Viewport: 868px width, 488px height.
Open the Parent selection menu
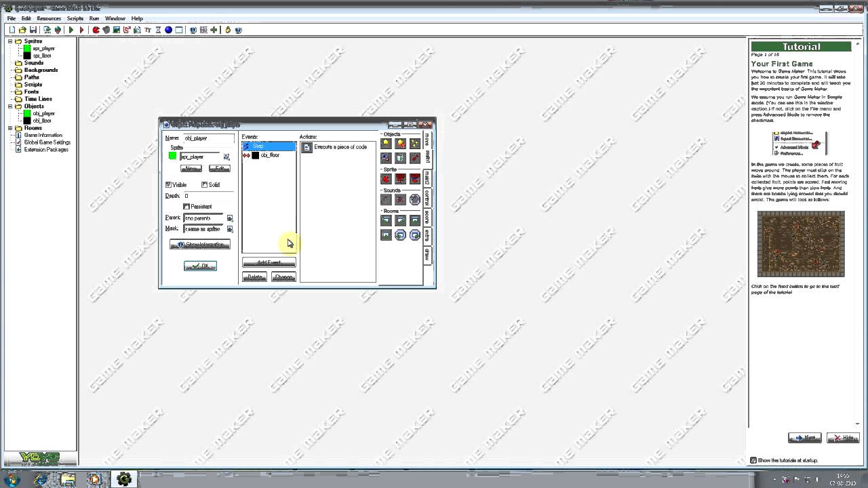[230, 218]
